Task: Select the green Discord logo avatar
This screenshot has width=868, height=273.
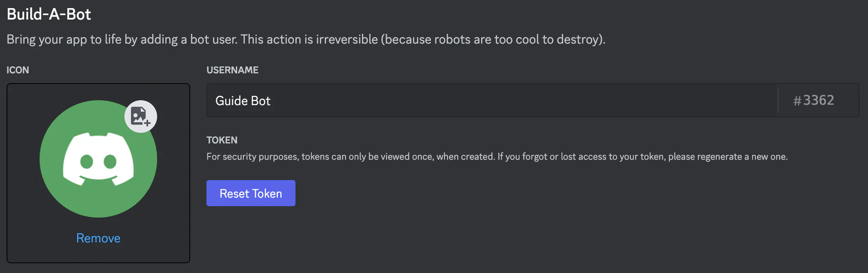Action: pyautogui.click(x=98, y=159)
